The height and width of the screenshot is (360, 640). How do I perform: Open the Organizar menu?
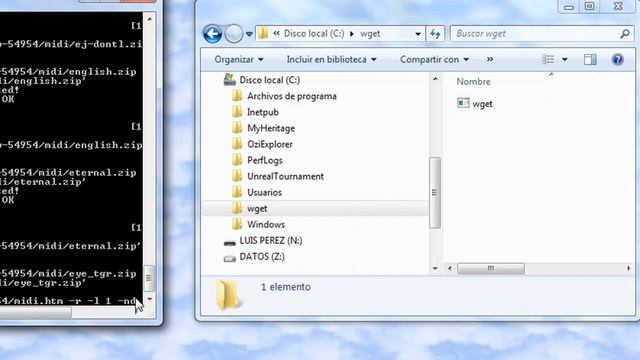(239, 60)
